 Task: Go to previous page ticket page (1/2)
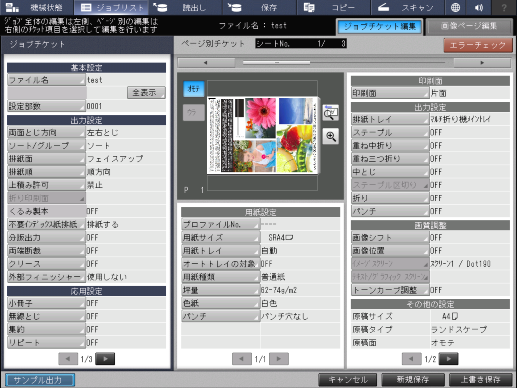(x=411, y=359)
